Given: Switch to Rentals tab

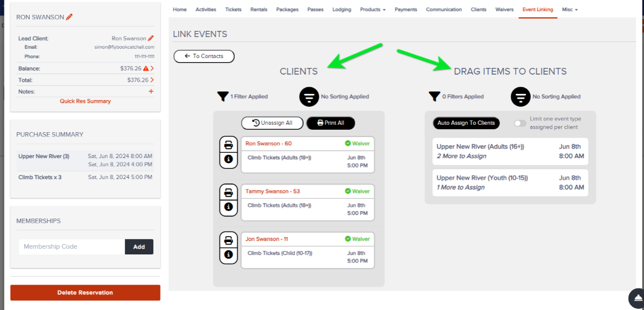Looking at the screenshot, I should [x=259, y=9].
